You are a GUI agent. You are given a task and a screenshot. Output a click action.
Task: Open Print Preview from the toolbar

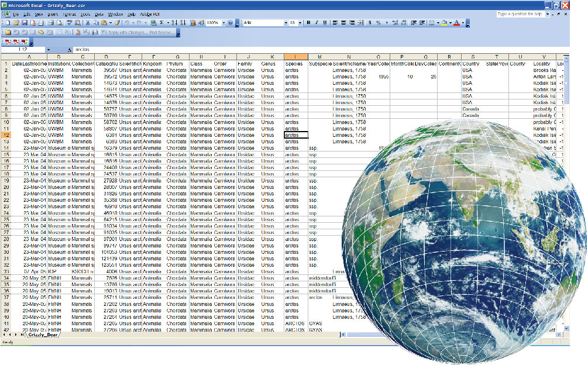click(59, 23)
